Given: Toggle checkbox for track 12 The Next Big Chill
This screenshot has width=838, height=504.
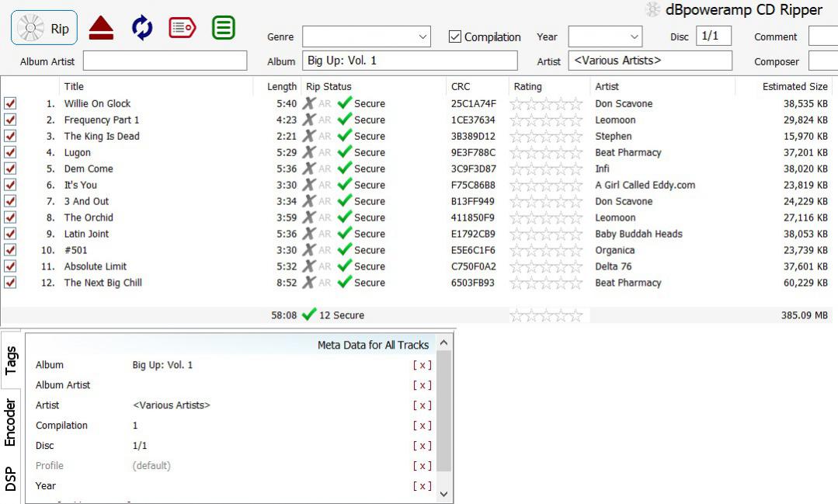Looking at the screenshot, I should [10, 283].
